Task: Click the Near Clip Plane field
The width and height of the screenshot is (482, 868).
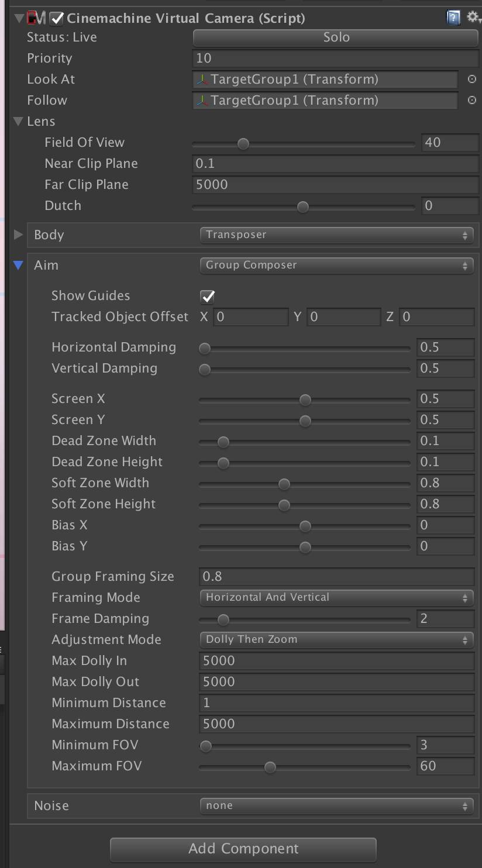Action: tap(335, 164)
